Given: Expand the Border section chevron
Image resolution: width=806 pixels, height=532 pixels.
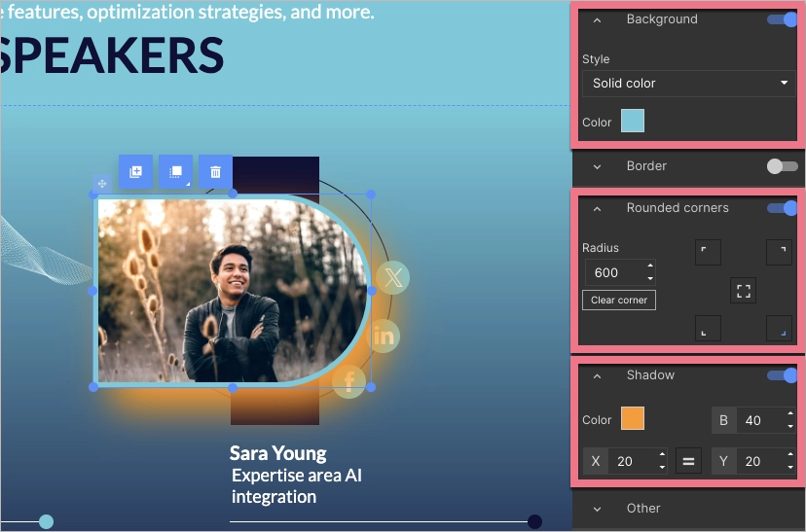Looking at the screenshot, I should [597, 166].
